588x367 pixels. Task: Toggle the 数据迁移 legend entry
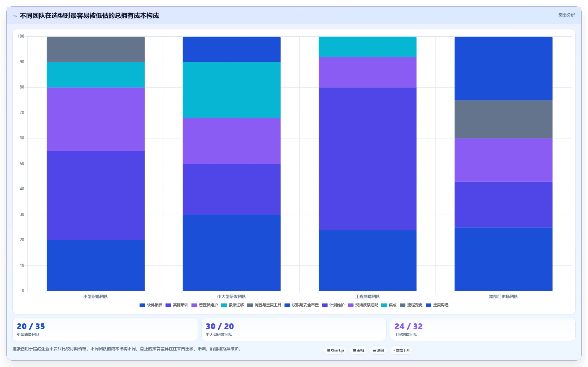click(233, 305)
